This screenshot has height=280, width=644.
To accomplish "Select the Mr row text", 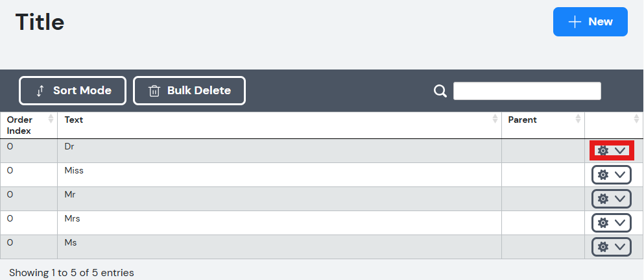I will (x=70, y=194).
